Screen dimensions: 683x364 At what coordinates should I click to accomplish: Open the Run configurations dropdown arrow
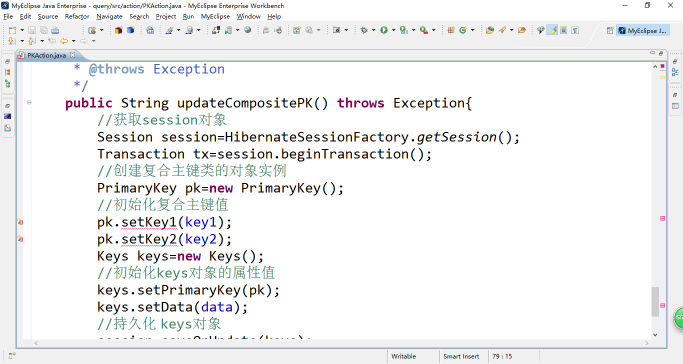pos(393,30)
